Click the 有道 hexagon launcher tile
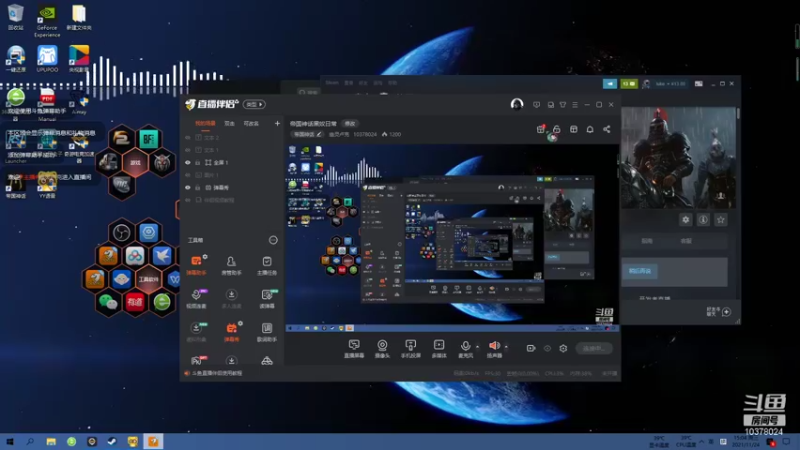This screenshot has width=800, height=450. (x=135, y=302)
